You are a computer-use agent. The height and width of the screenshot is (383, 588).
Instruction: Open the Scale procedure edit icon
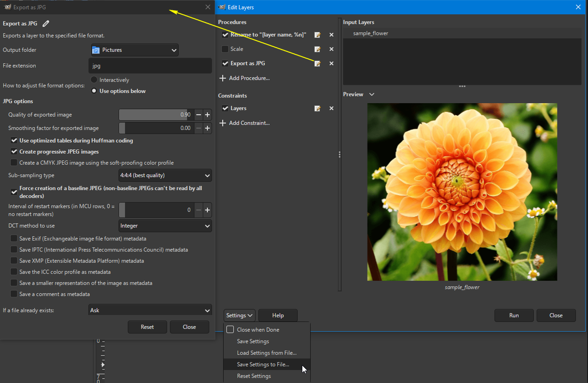[x=317, y=49]
